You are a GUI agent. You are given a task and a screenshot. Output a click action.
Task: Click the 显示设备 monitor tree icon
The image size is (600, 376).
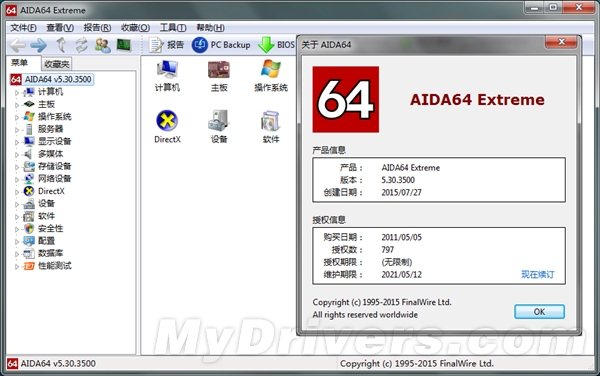[29, 142]
